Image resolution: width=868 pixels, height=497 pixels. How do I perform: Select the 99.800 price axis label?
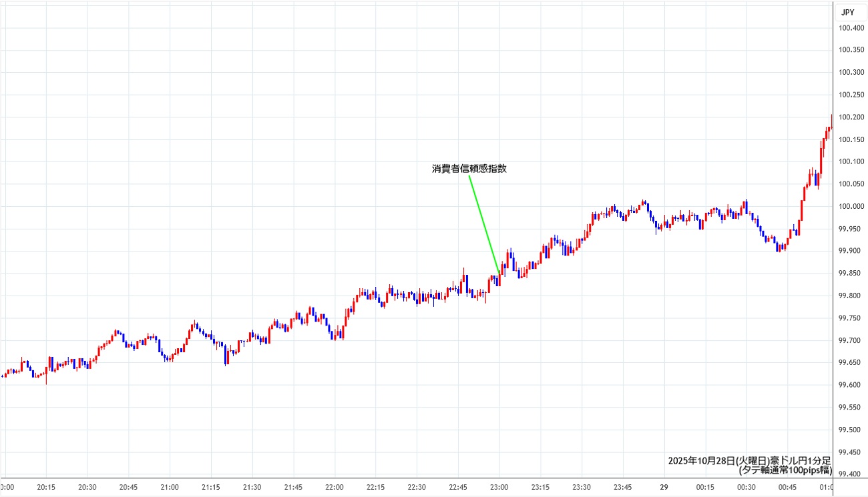[851, 296]
